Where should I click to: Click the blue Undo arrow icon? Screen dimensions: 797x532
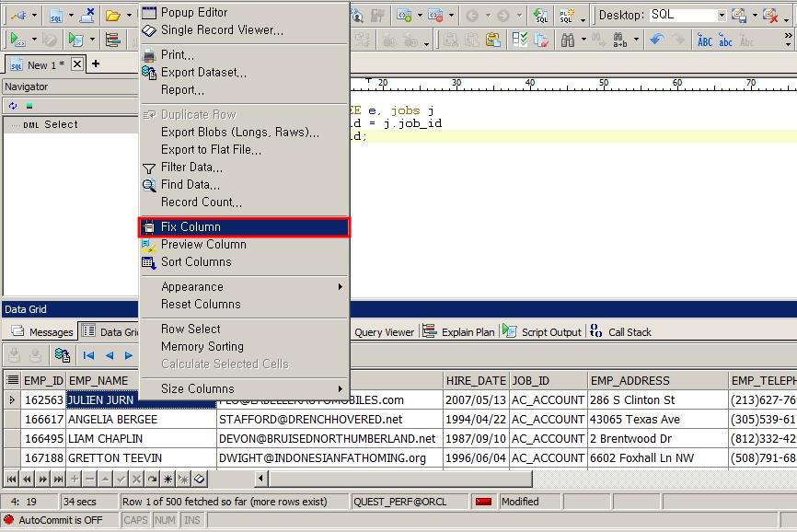pos(656,40)
